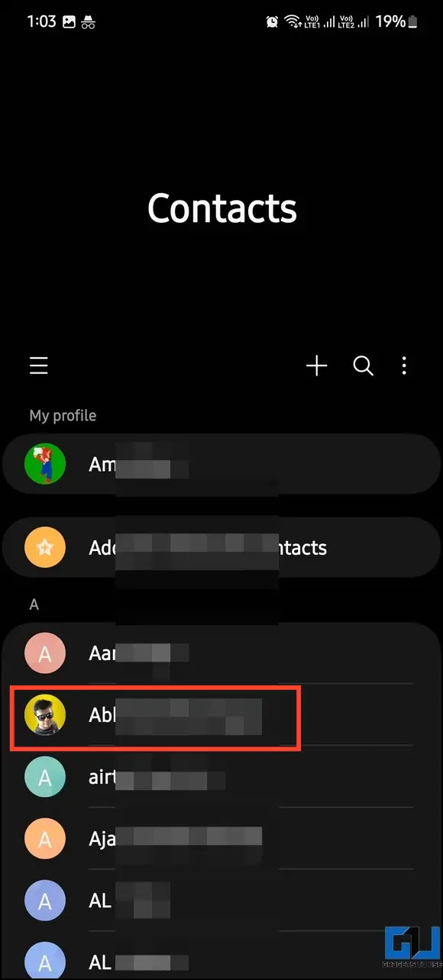This screenshot has width=443, height=980.
Task: Select the contact starting with Aar
Action: point(221,653)
